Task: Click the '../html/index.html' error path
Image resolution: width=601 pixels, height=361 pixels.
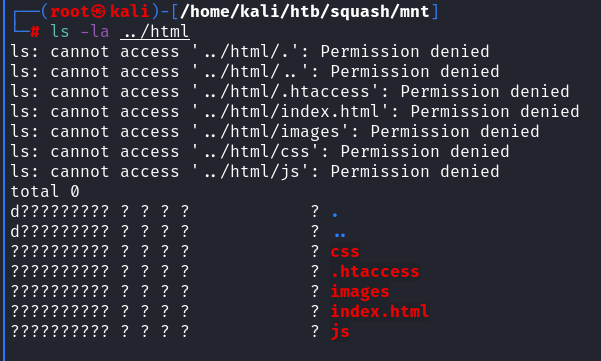Action: 292,112
